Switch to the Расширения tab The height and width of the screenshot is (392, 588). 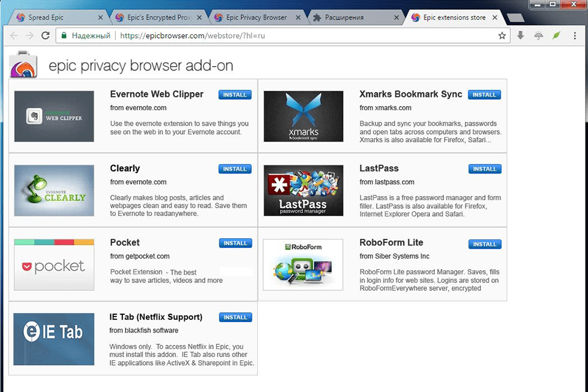click(355, 17)
